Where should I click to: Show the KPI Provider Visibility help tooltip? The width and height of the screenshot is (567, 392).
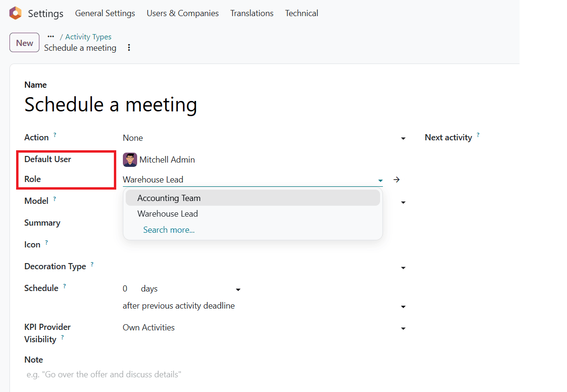point(62,337)
